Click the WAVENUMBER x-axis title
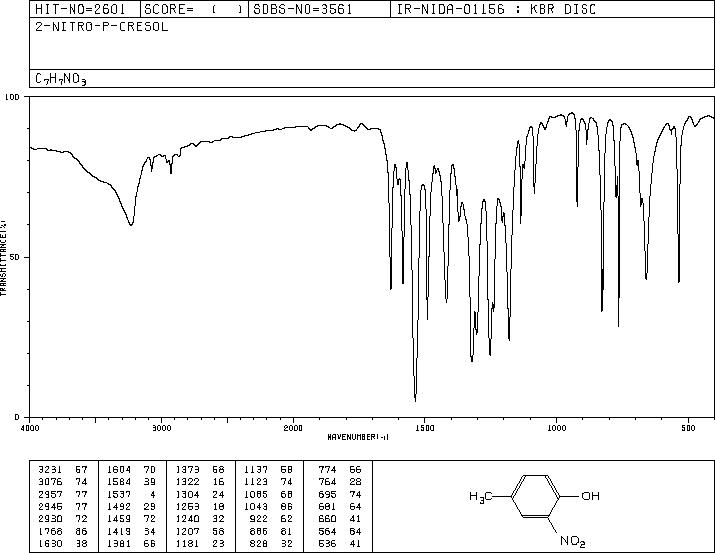The image size is (715, 553). (x=358, y=437)
